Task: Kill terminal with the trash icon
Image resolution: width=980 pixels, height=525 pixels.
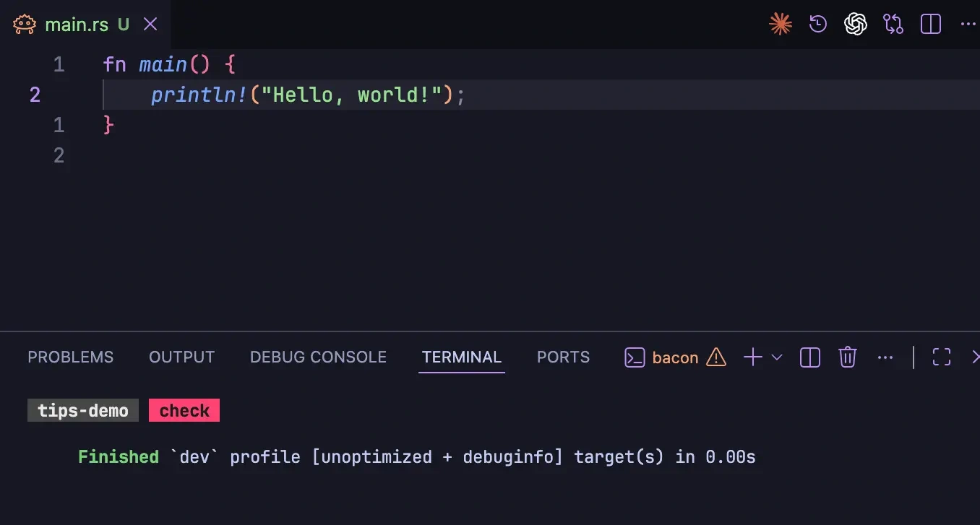Action: [x=848, y=357]
